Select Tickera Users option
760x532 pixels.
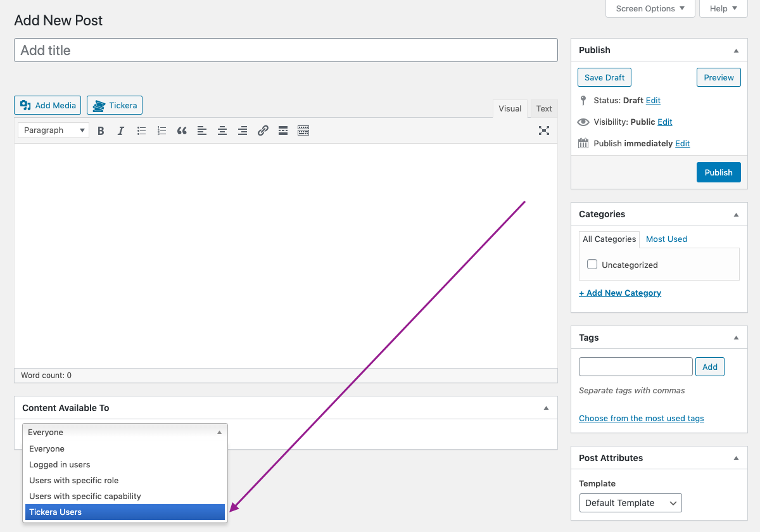pyautogui.click(x=125, y=512)
